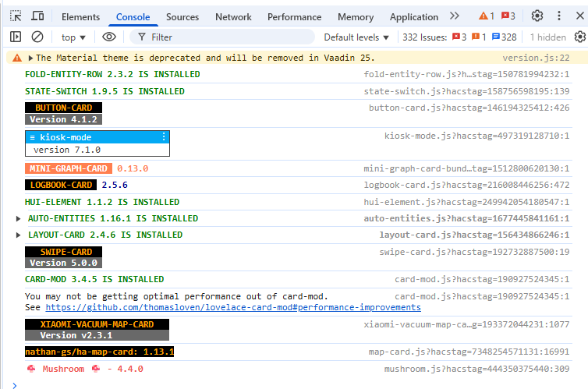Click the console input prompt chevron
Viewport: 588px width, 389px height.
click(x=14, y=385)
